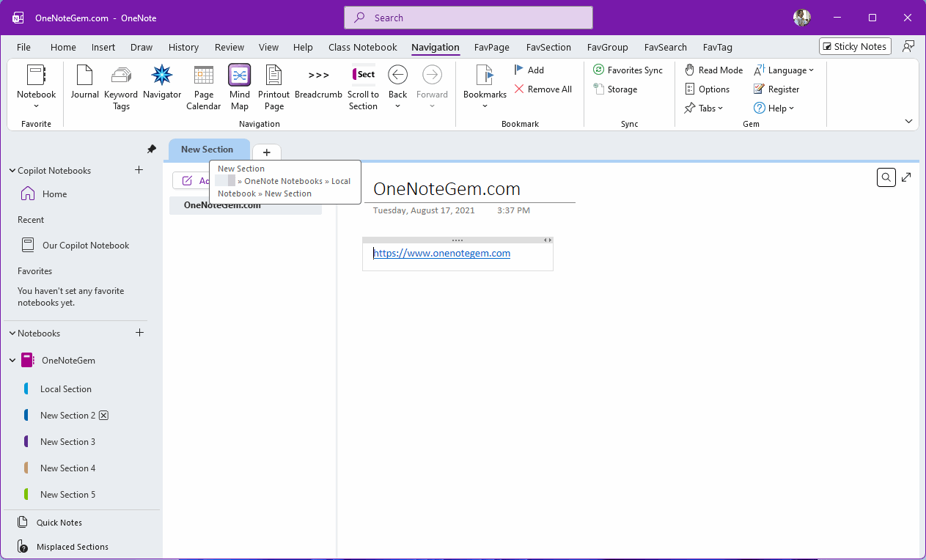The width and height of the screenshot is (926, 560).
Task: Open the Help dropdown in Gem group
Action: [773, 108]
